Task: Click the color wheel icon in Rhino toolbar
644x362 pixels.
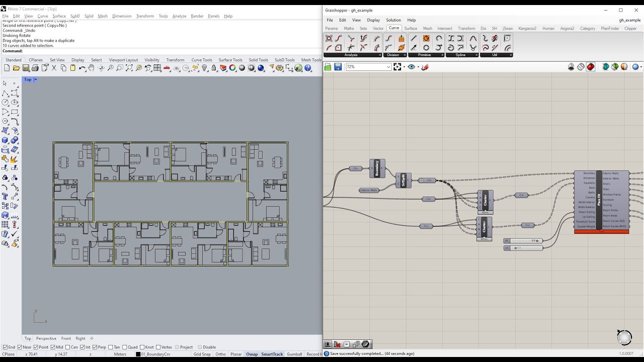Action: pyautogui.click(x=232, y=68)
